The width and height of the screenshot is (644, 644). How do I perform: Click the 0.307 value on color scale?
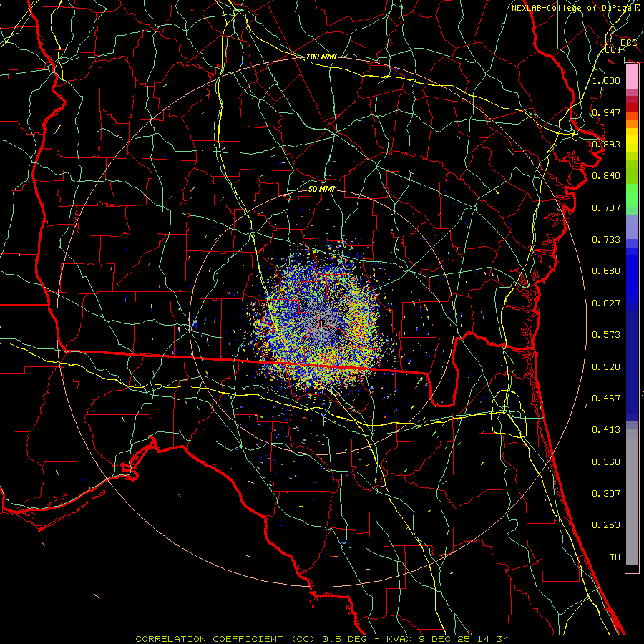(x=606, y=493)
